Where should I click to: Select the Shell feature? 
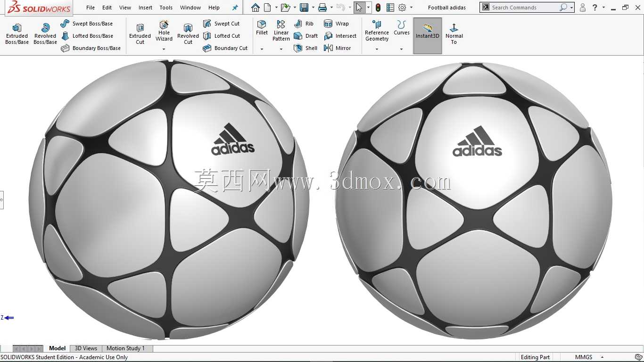tap(305, 48)
